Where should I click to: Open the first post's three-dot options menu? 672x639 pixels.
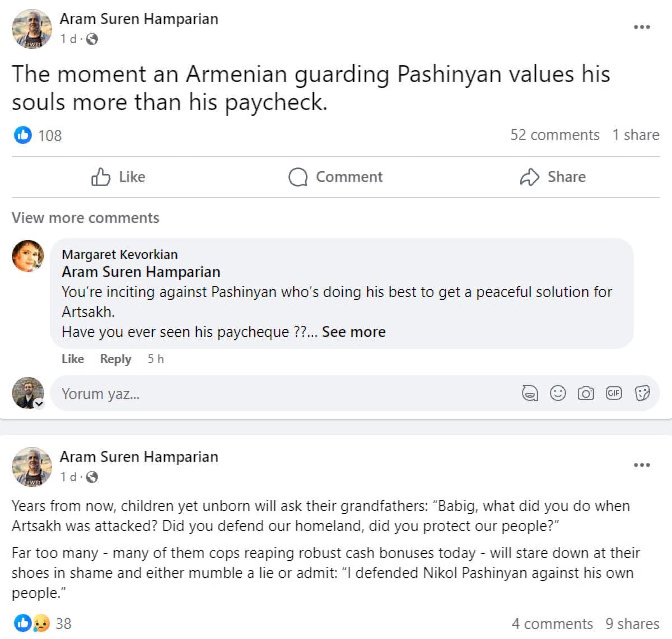point(642,27)
